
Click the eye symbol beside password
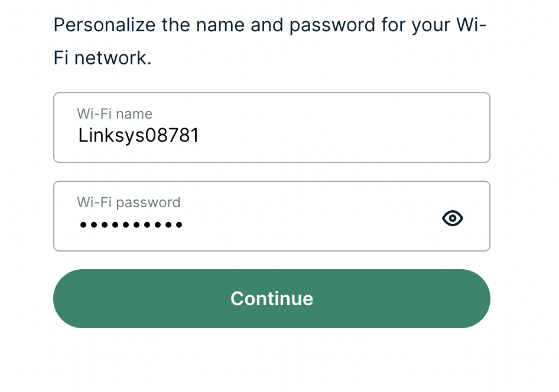tap(453, 218)
